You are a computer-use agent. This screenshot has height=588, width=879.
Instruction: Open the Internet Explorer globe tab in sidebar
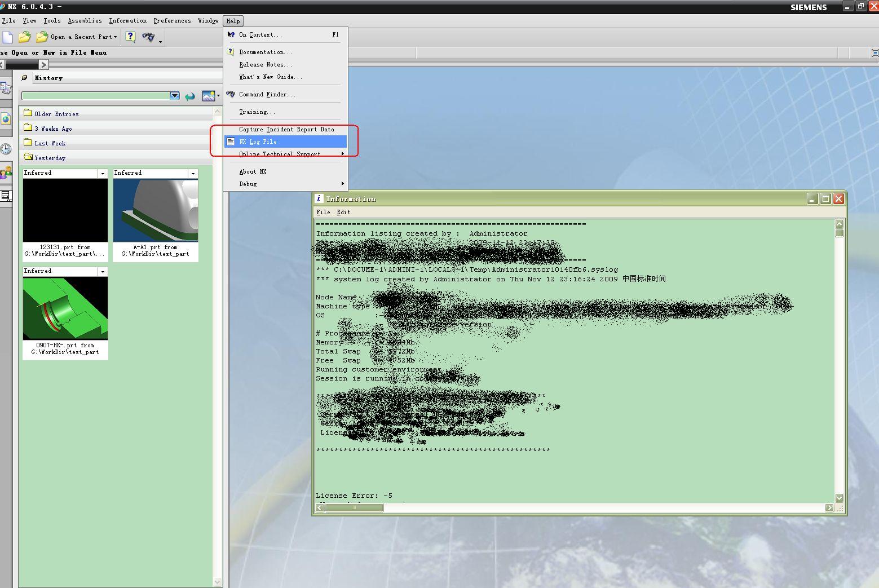[x=6, y=119]
